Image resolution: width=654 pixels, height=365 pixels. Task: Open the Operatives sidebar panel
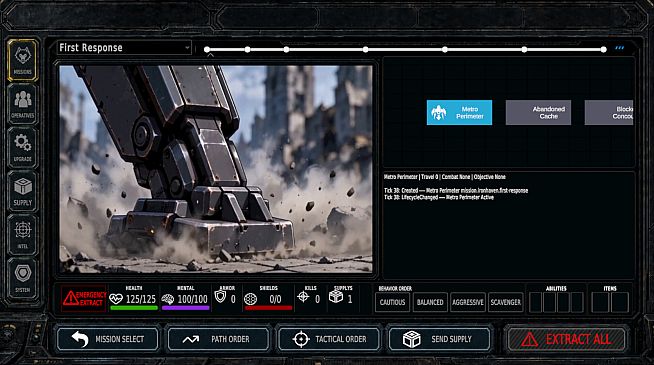(23, 104)
